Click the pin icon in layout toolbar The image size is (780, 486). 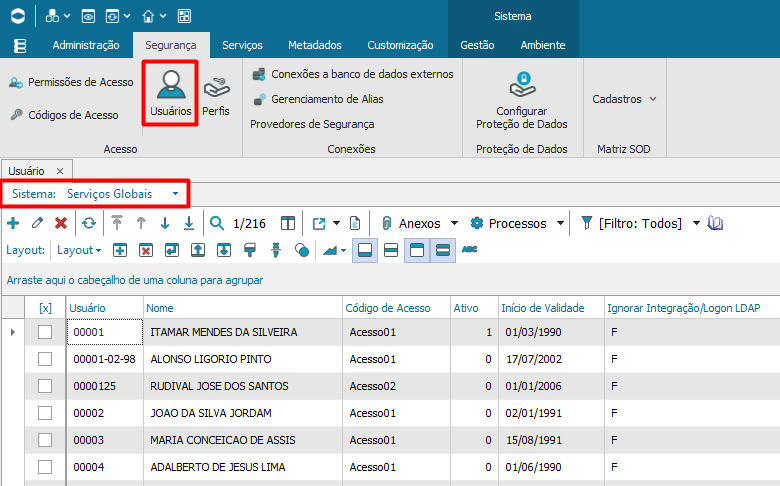coord(276,250)
